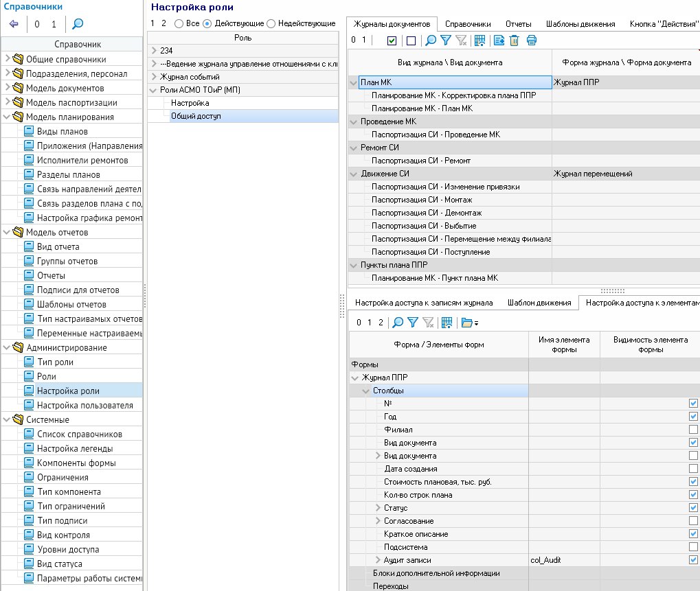Switch to lower Шаблон движения tab
The image size is (700, 591).
(x=539, y=303)
